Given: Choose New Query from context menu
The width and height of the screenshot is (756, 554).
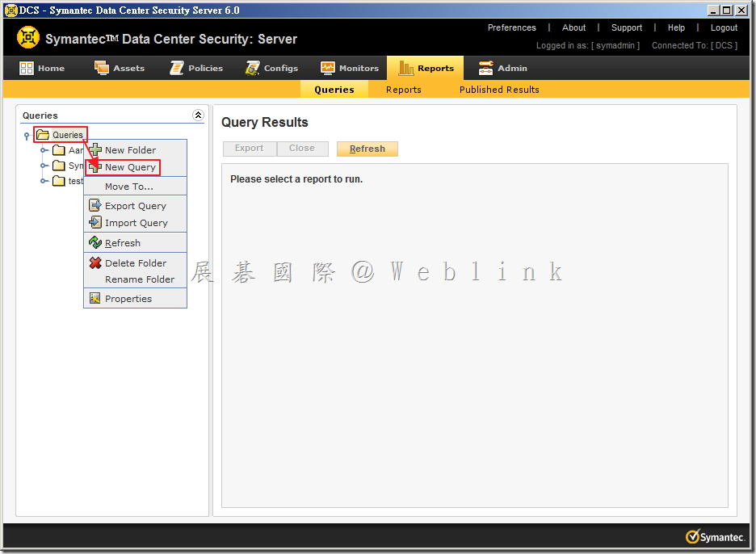Looking at the screenshot, I should pos(136,167).
